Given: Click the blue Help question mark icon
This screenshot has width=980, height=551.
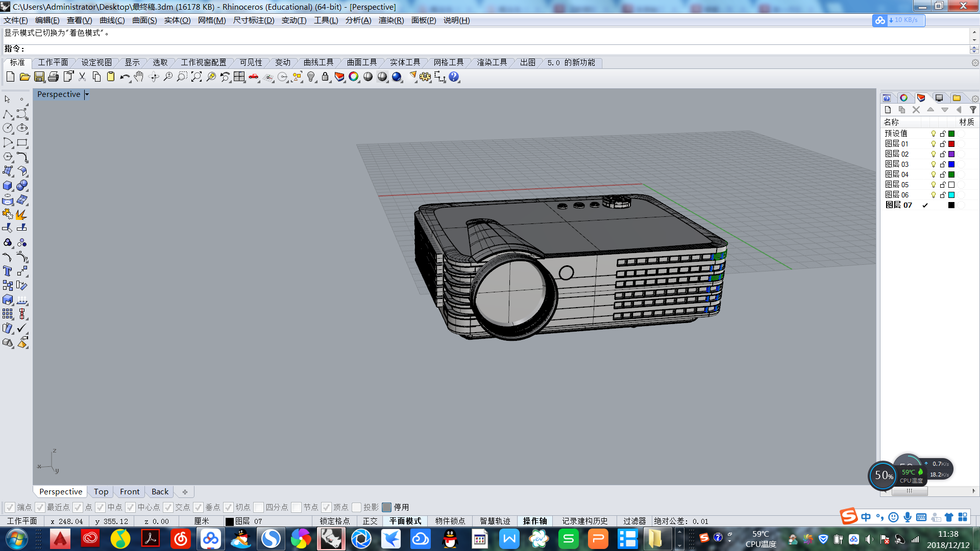Looking at the screenshot, I should click(x=454, y=77).
